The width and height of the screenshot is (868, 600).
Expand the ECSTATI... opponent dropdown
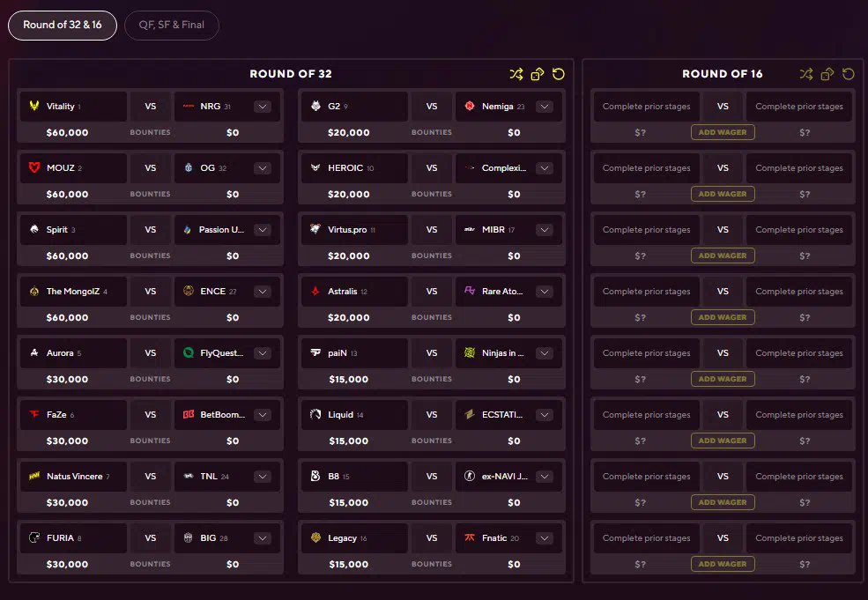coord(545,415)
